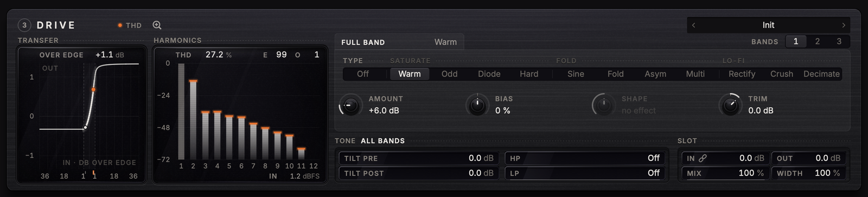Click the magnifier zoom icon beside THD
The image size is (868, 197).
click(157, 25)
